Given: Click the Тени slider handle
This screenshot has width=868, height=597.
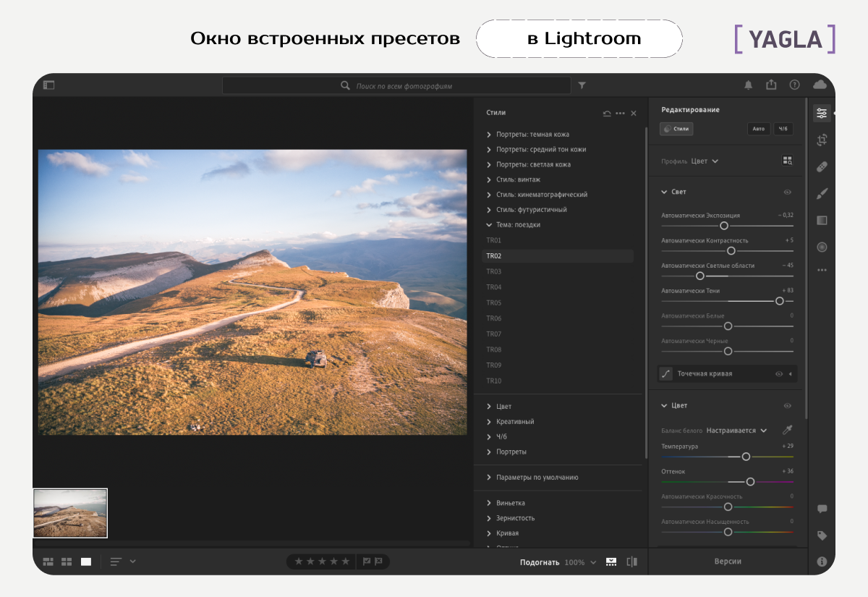Looking at the screenshot, I should (779, 301).
